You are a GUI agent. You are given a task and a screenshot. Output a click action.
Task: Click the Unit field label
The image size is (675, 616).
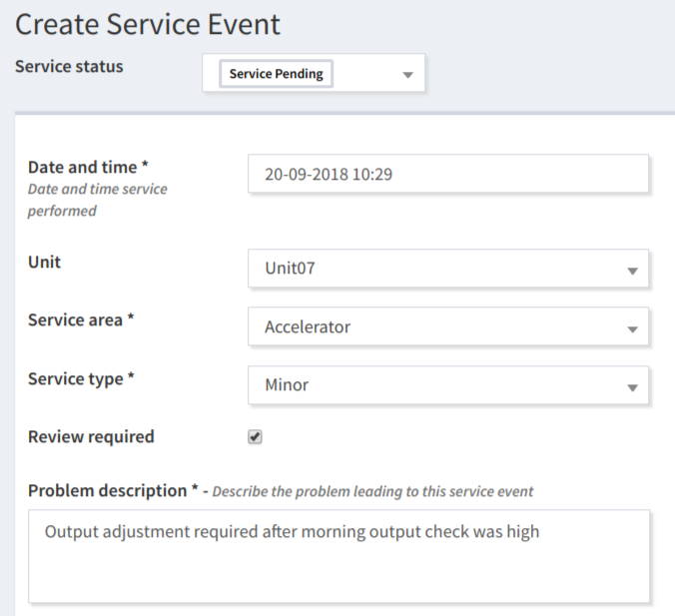click(44, 262)
